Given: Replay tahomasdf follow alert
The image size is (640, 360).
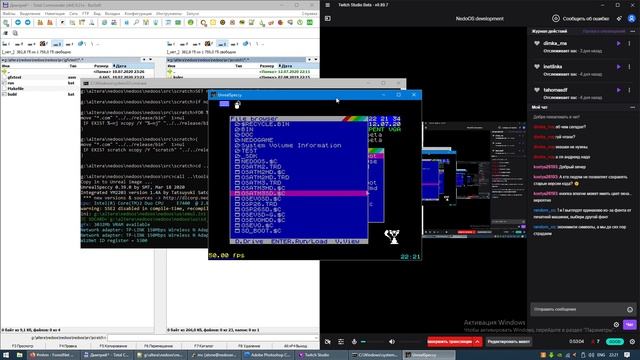Looking at the screenshot, I should 619,90.
